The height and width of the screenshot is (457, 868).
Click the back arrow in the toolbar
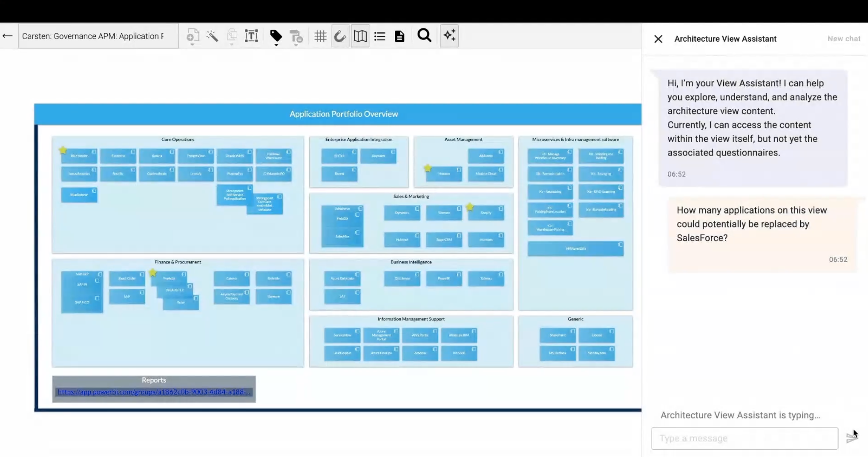8,36
